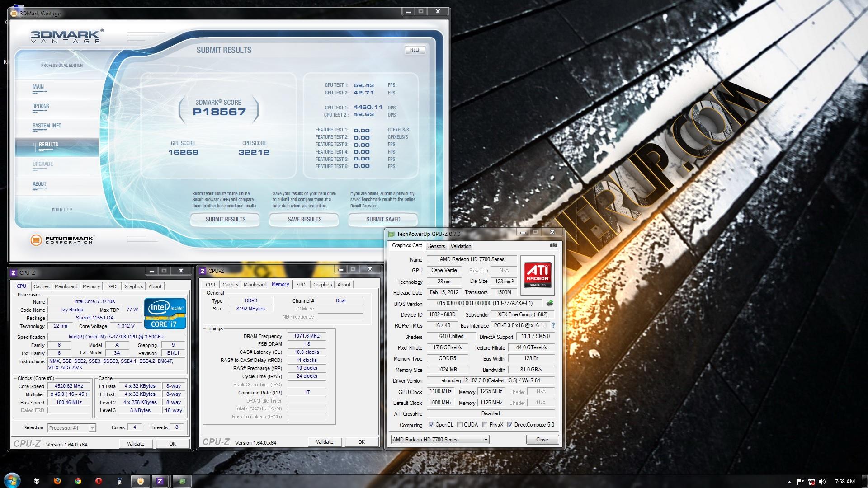Switch to the Validation tab in GPU-Z

461,246
